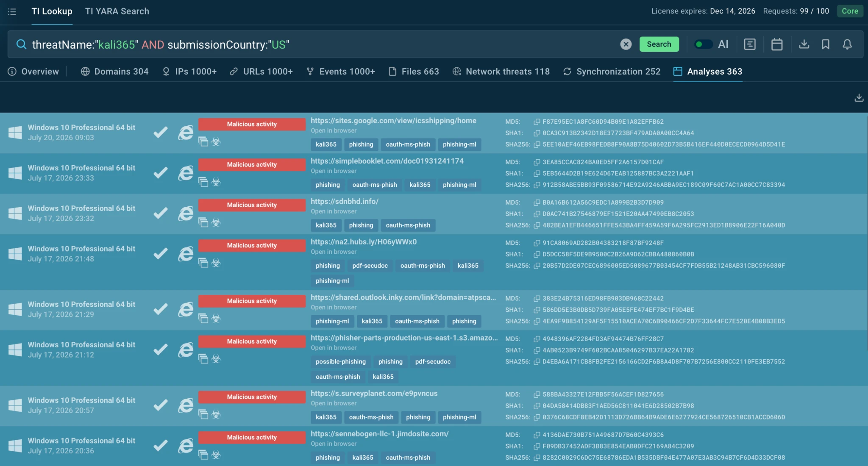Click the kali365 tag in sdnbhd.info row
The width and height of the screenshot is (868, 466).
325,225
